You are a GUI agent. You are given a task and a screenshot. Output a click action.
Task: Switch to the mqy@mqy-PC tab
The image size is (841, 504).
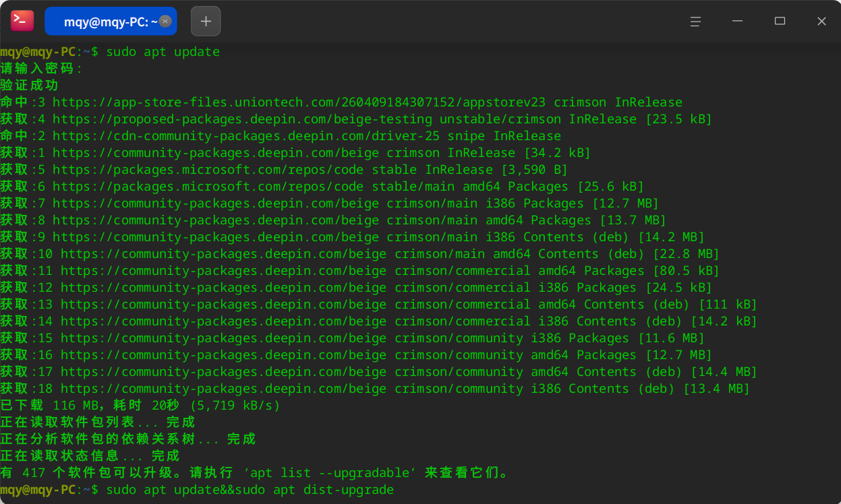coord(105,21)
